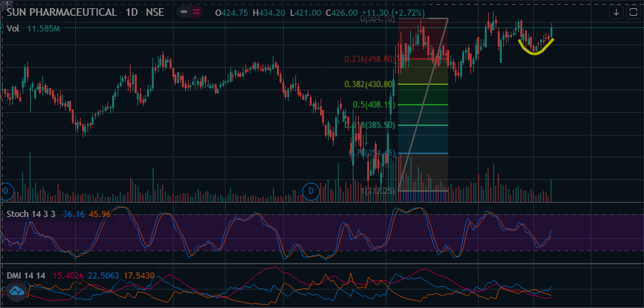Select Fibonacci level 0.618(385.50)
Screen dimensions: 644x308
click(370, 125)
